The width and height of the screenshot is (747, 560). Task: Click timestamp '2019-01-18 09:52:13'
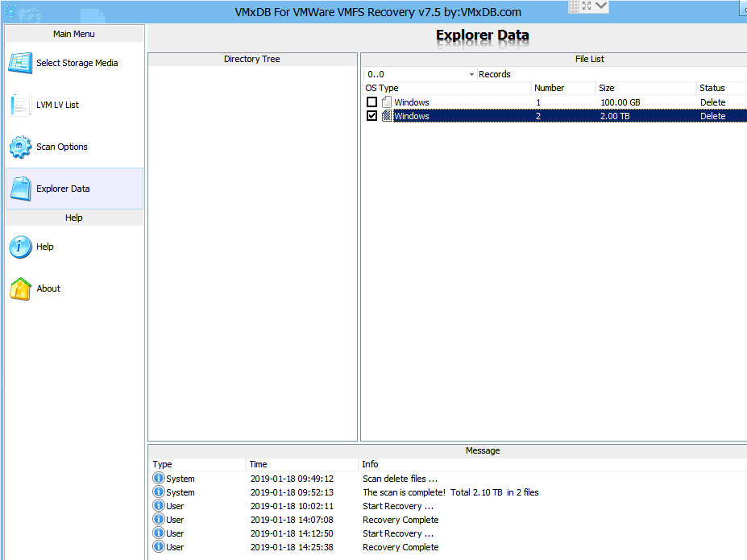(x=292, y=492)
